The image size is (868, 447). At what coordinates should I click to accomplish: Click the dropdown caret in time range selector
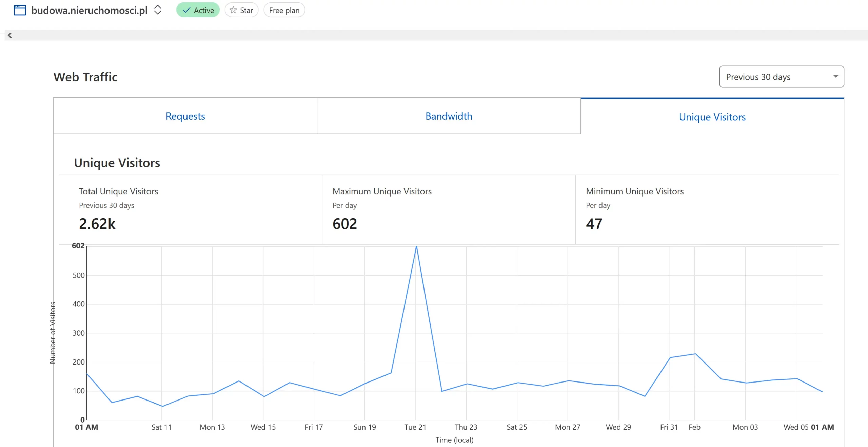point(835,76)
